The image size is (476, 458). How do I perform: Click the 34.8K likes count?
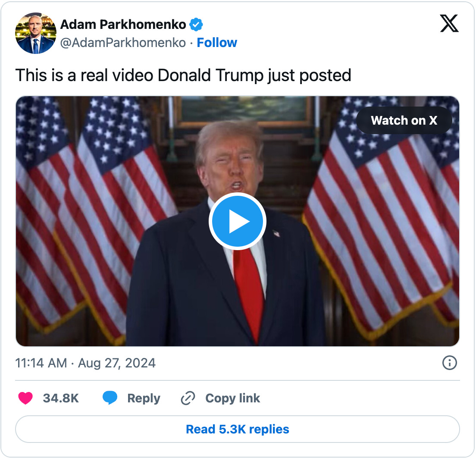click(61, 398)
